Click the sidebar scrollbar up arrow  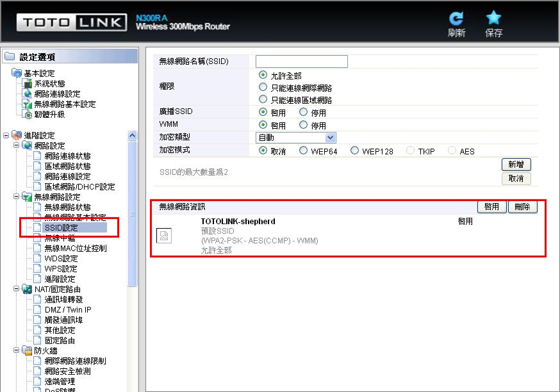coord(132,135)
